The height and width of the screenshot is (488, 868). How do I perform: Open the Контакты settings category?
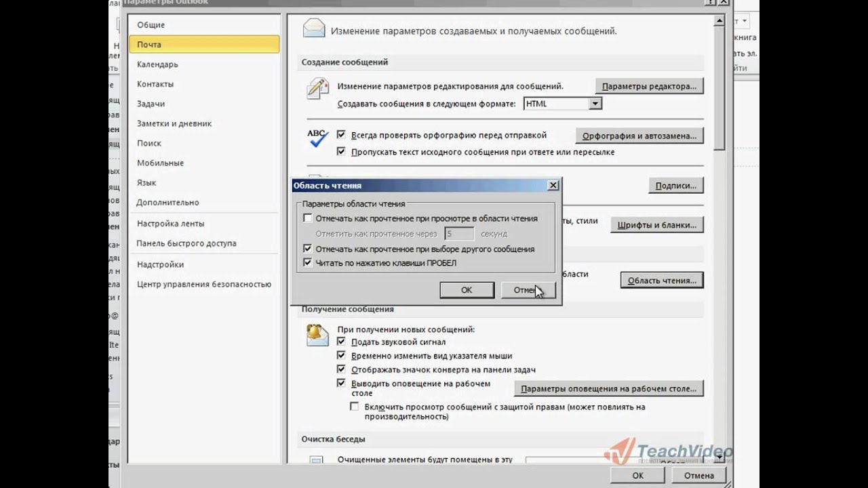coord(203,84)
